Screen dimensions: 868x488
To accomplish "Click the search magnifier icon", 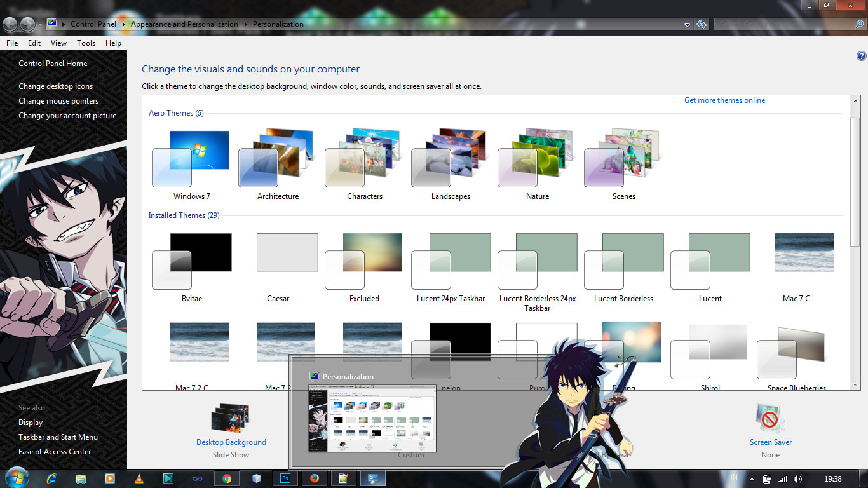I will click(858, 24).
